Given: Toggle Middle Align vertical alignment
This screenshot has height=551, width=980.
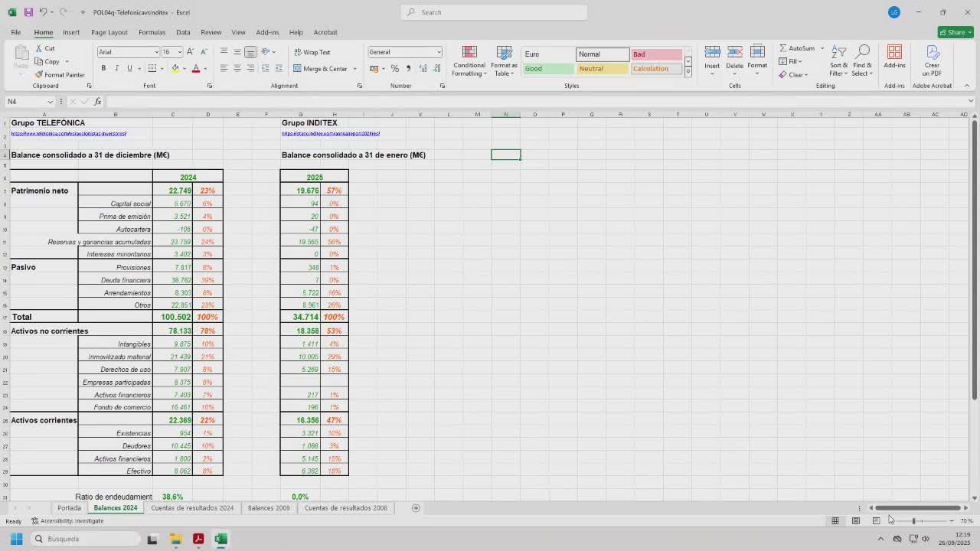Looking at the screenshot, I should 237,52.
